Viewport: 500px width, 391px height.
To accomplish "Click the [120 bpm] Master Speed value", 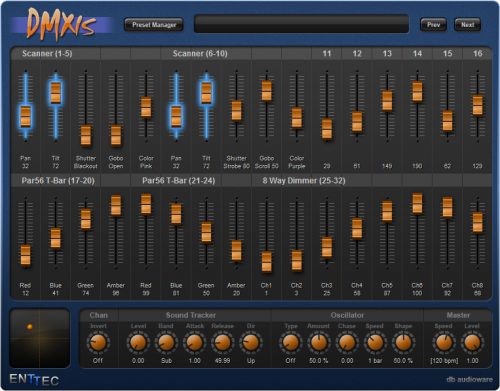I will [444, 361].
